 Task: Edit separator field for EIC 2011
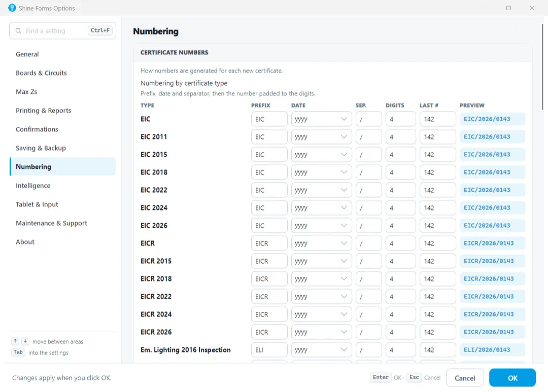(x=369, y=137)
